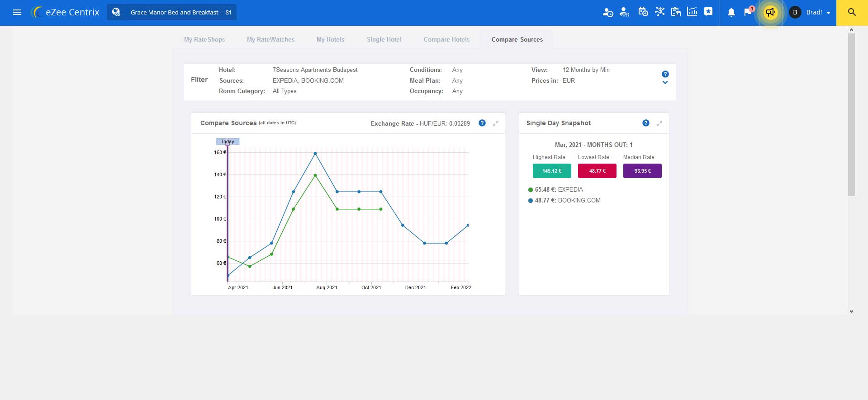This screenshot has width=868, height=400.
Task: Expand the Filter panel chevron
Action: (x=665, y=83)
